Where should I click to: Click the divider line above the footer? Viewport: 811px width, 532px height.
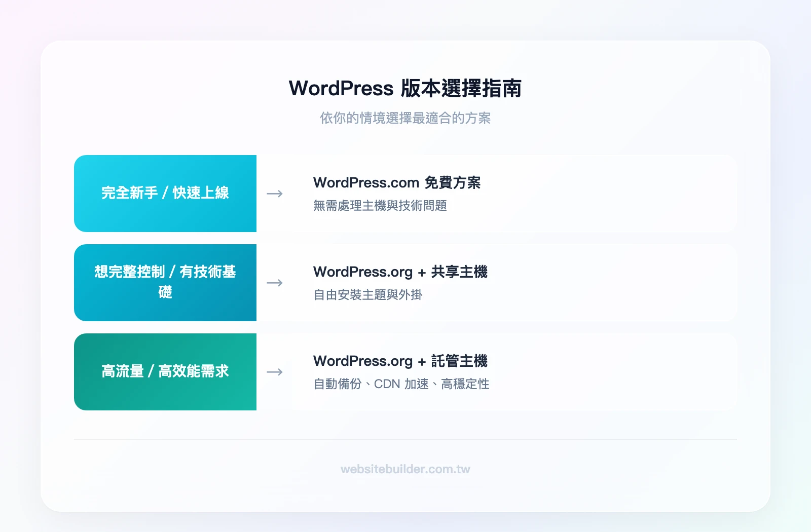(405, 439)
